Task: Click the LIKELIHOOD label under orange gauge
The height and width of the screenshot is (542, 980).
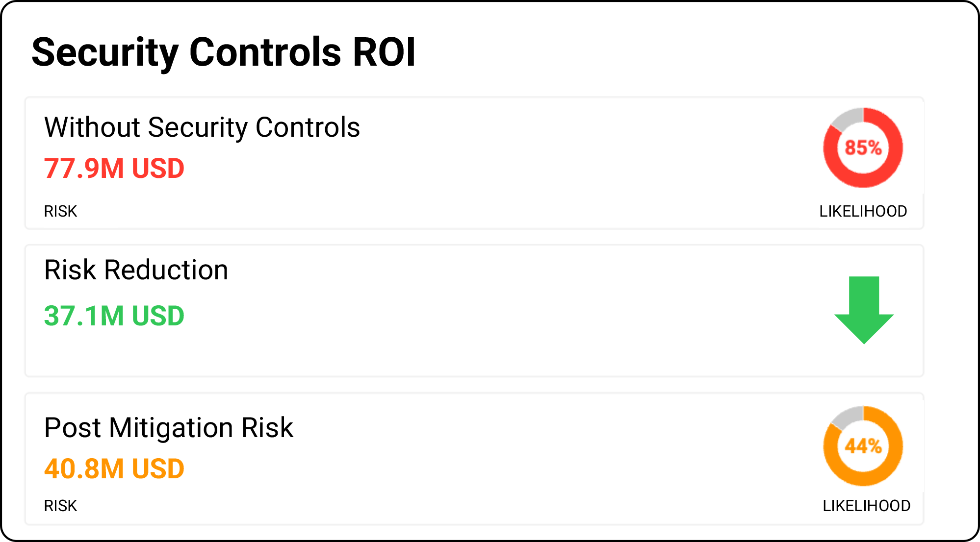Action: point(867,506)
